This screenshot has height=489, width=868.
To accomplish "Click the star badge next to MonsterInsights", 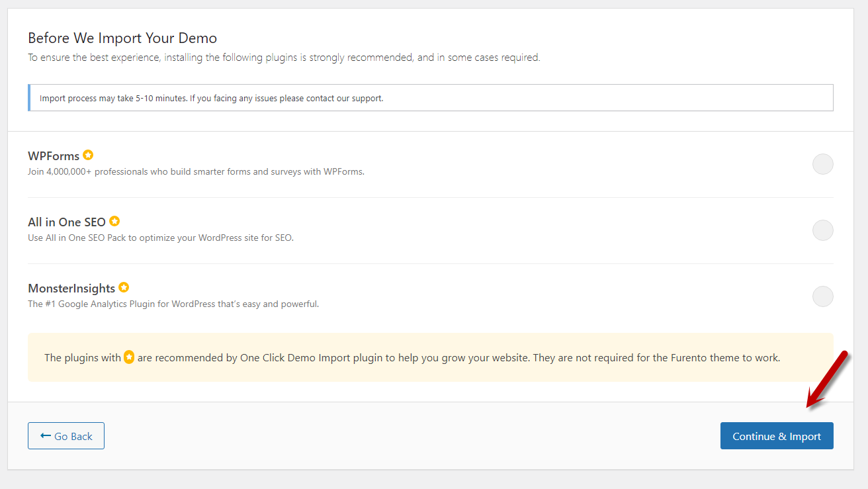I will coord(124,288).
